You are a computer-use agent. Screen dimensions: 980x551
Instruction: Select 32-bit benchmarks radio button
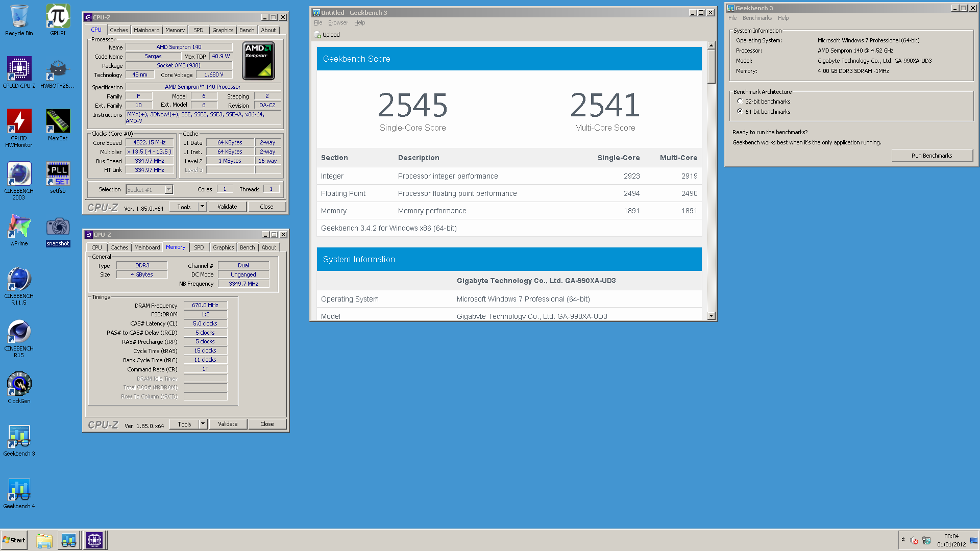coord(740,101)
